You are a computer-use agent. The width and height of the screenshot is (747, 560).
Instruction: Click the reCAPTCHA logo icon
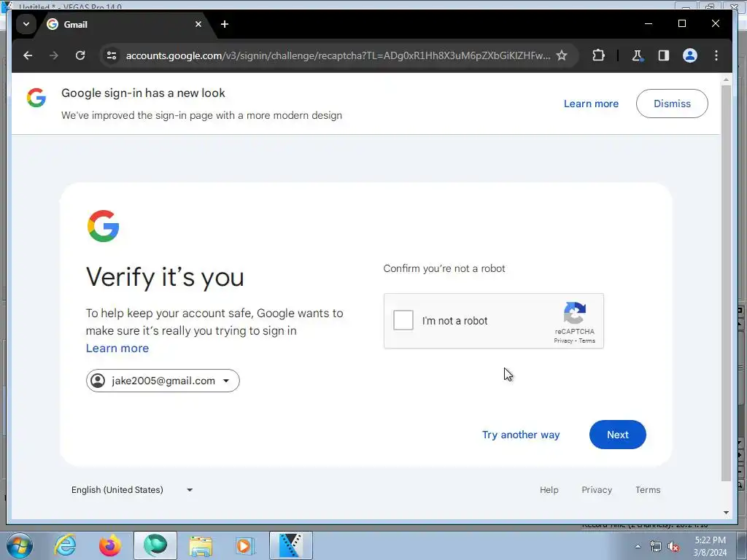(x=575, y=313)
